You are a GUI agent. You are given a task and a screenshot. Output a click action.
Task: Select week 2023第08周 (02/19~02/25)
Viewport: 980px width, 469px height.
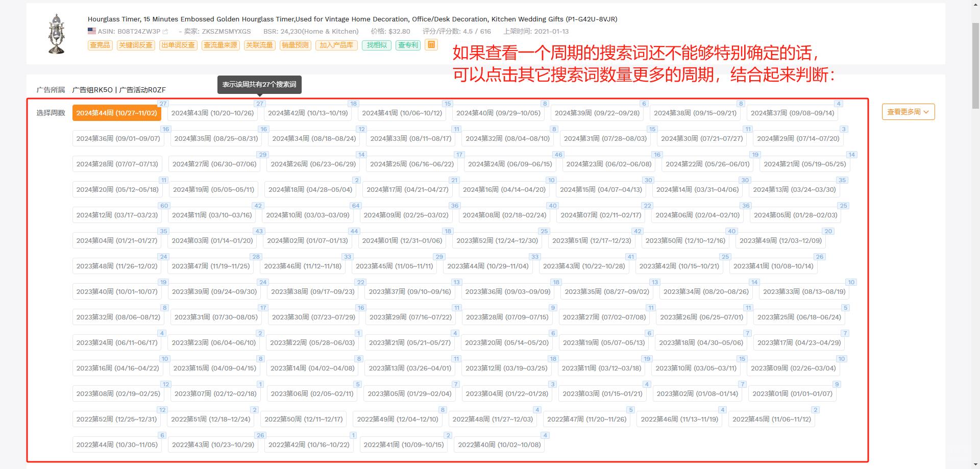click(x=118, y=393)
